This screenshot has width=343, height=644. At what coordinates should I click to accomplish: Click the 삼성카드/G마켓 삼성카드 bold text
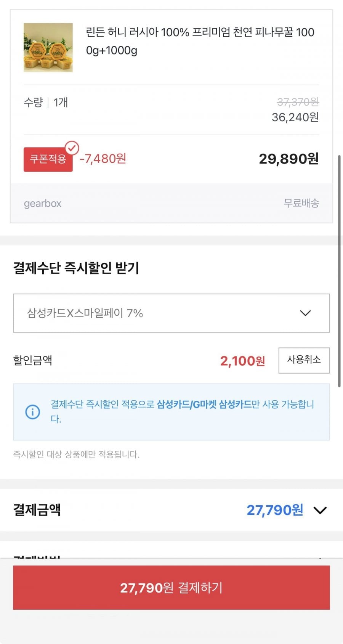pos(204,404)
